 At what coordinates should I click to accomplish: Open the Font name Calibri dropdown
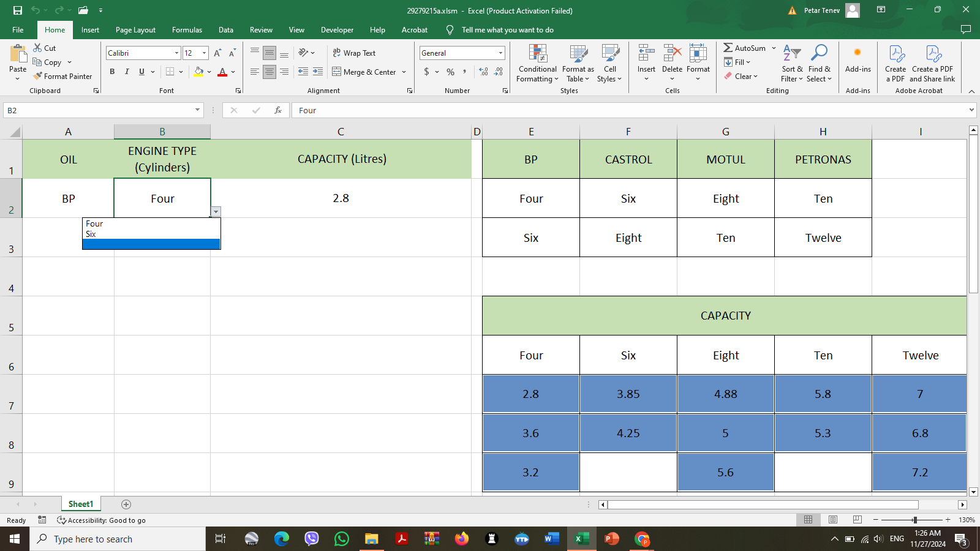pyautogui.click(x=177, y=53)
